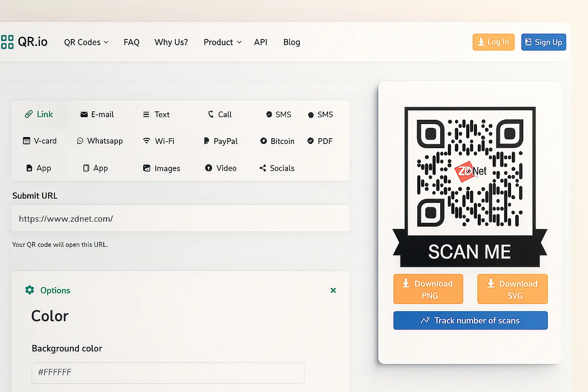Click the Bitcoin coin icon
The width and height of the screenshot is (588, 392).
tap(263, 141)
